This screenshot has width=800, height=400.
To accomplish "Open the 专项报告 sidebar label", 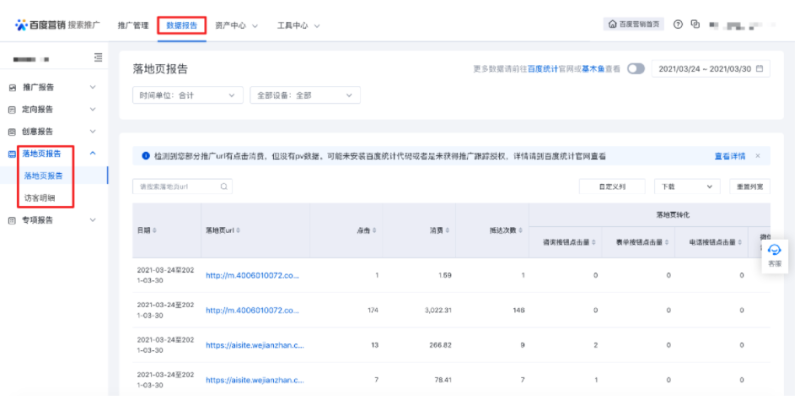I will coord(38,220).
